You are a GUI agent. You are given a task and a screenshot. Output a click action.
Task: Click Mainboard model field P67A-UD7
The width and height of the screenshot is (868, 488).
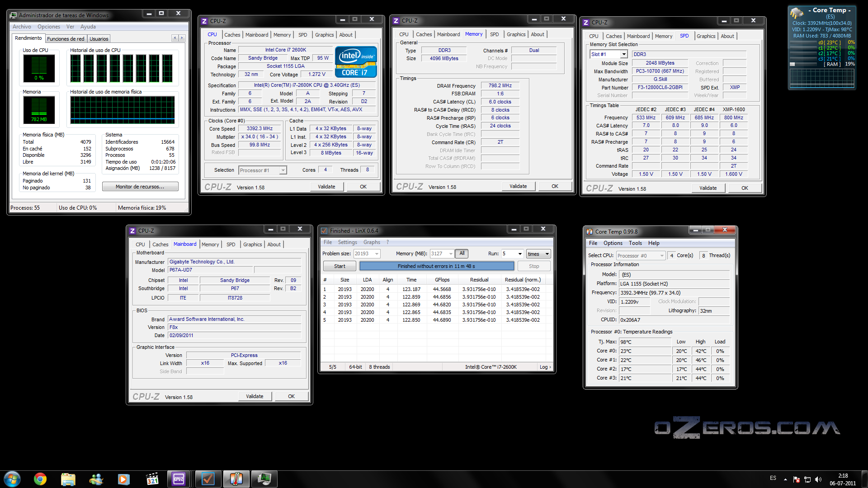tap(210, 270)
